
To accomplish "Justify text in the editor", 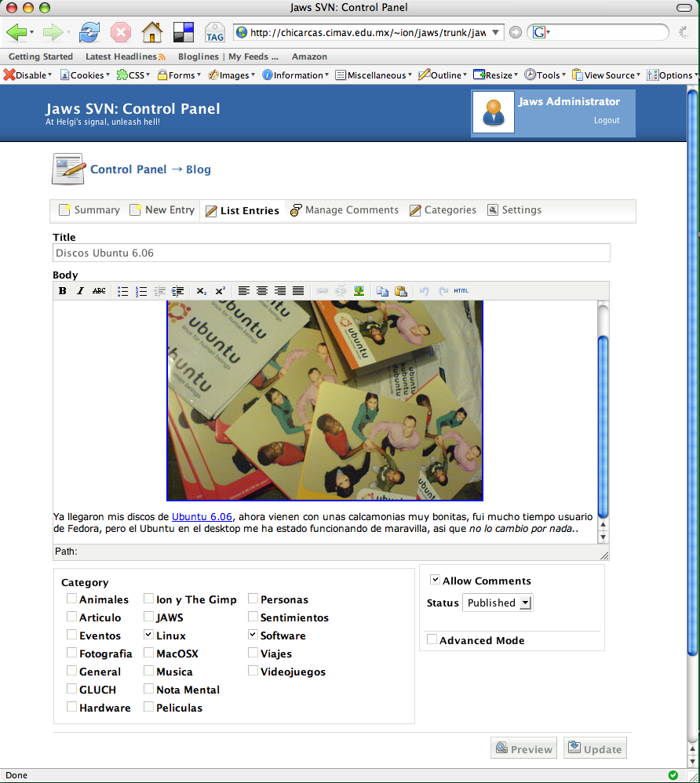I will tap(298, 290).
